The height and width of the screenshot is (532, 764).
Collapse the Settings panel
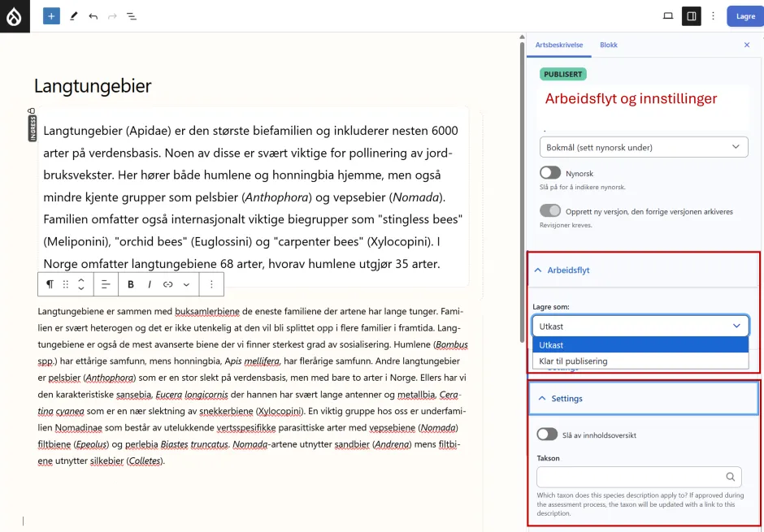tap(644, 398)
